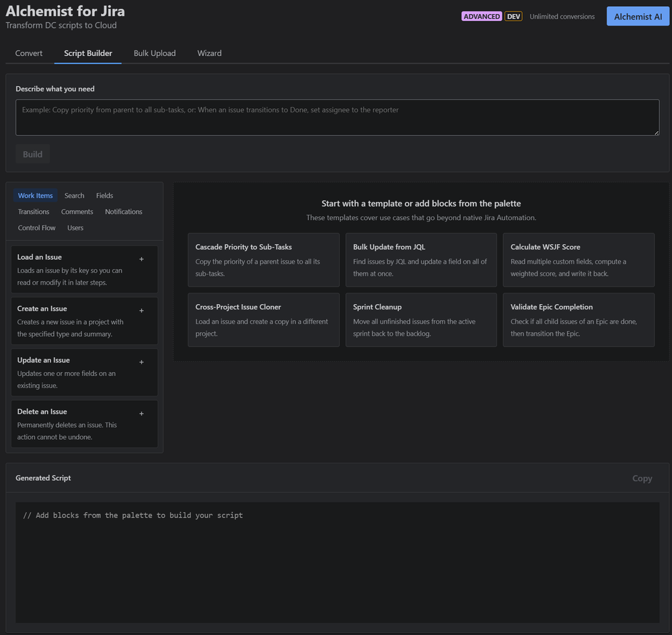Viewport: 672px width, 635px height.
Task: Open the Bulk Upload tab
Action: click(x=155, y=53)
